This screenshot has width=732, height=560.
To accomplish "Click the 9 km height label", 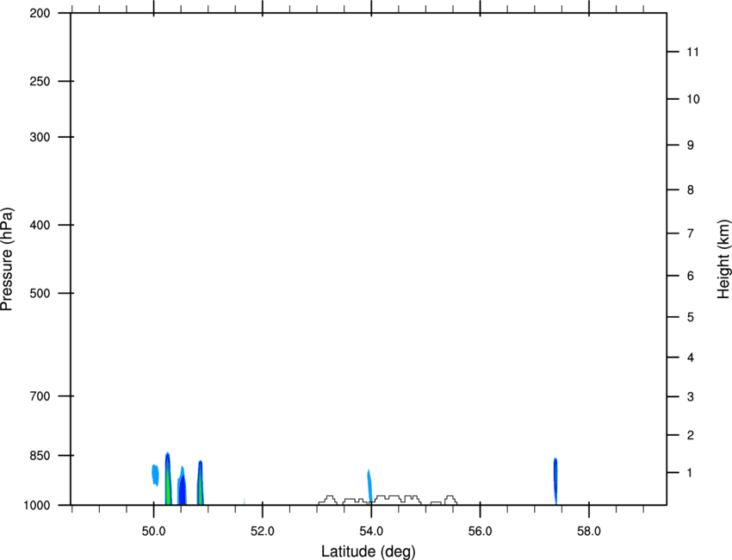I will click(691, 146).
